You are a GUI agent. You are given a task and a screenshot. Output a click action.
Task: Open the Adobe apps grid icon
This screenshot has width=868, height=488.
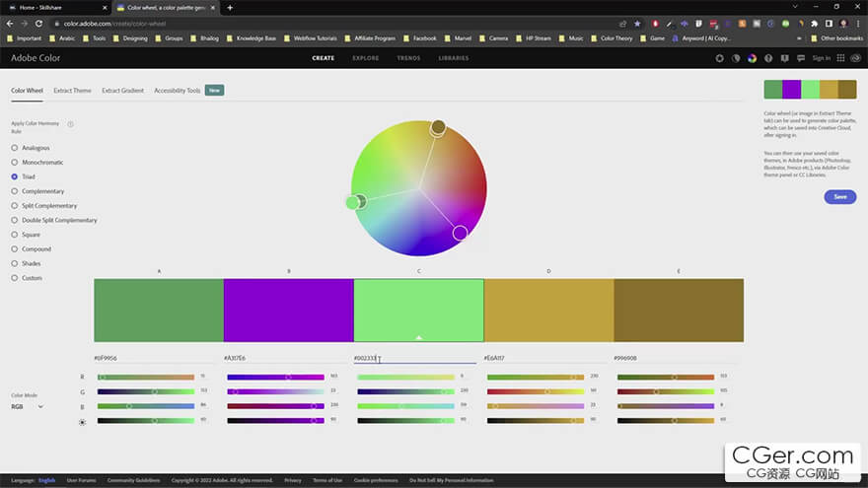tap(840, 58)
